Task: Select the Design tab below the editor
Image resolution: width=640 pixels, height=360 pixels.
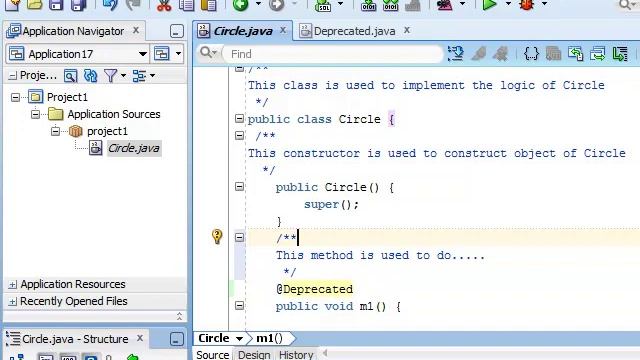Action: pos(254,354)
